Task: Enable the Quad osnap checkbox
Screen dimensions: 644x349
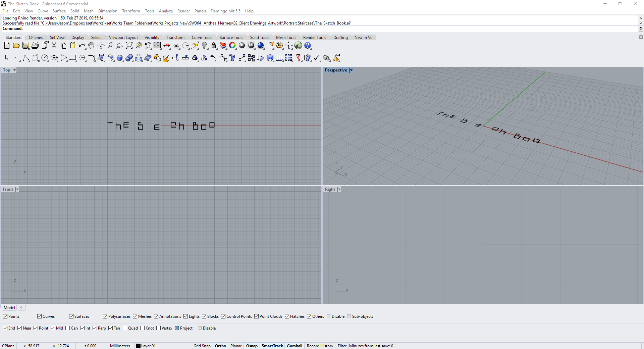Action: coord(125,328)
